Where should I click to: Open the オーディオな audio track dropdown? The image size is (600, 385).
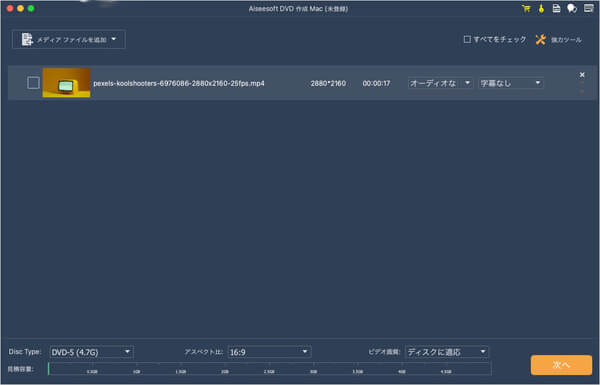tap(440, 83)
